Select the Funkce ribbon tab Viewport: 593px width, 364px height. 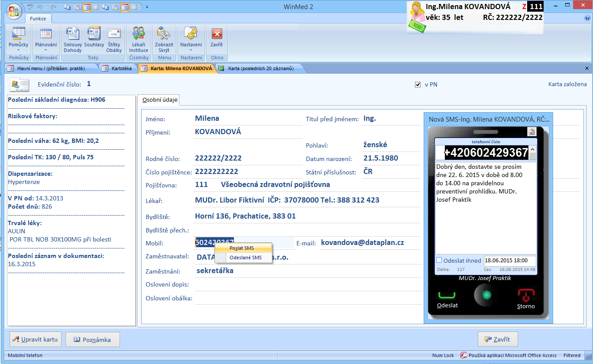point(38,19)
